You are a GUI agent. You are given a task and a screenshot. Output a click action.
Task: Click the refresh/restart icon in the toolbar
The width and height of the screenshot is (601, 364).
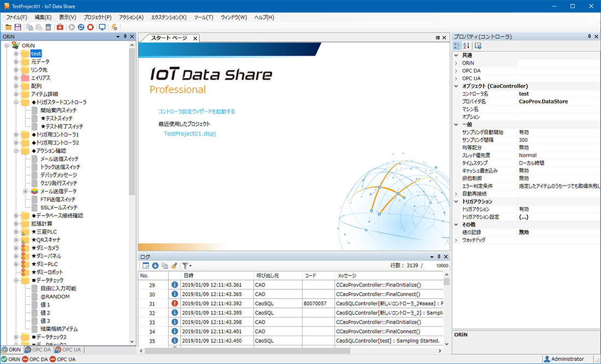[x=81, y=27]
